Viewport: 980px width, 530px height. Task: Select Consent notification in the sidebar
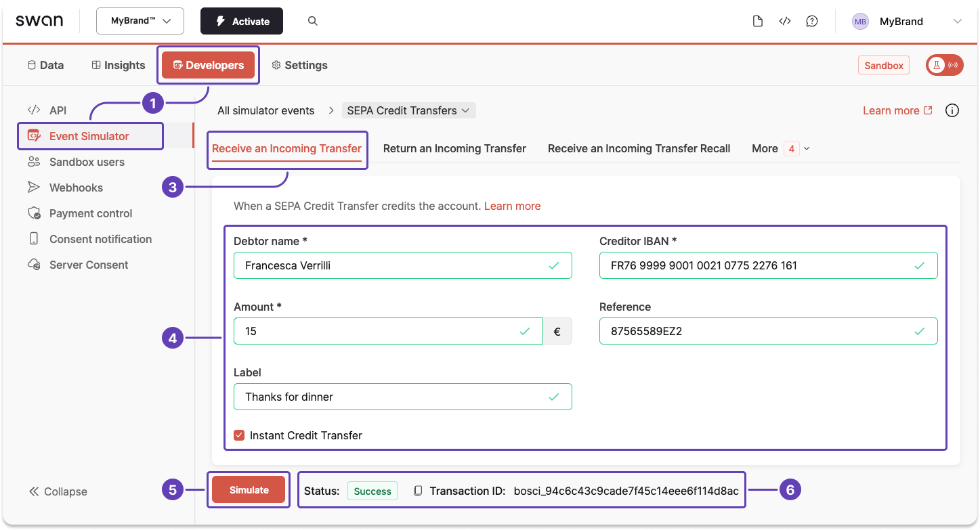pos(100,239)
